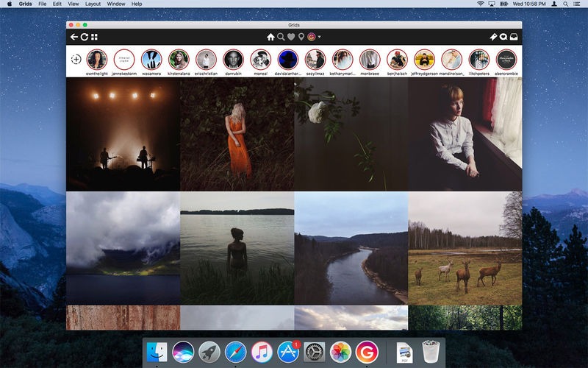The width and height of the screenshot is (588, 368).
Task: Open the abercrombie story avatar
Action: tap(506, 60)
